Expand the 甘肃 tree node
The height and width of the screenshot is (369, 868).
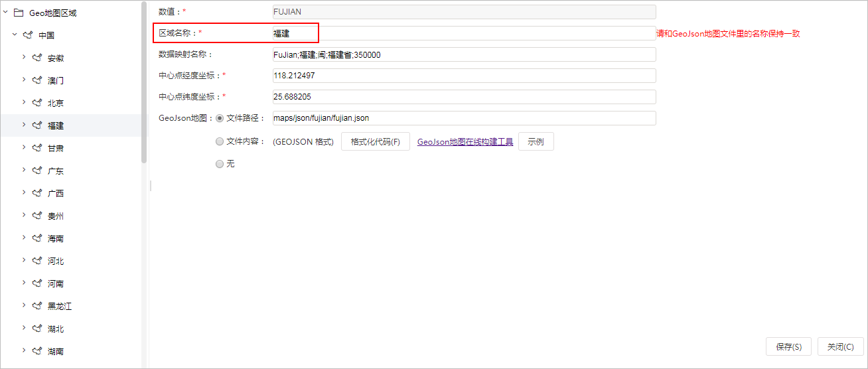coord(24,147)
